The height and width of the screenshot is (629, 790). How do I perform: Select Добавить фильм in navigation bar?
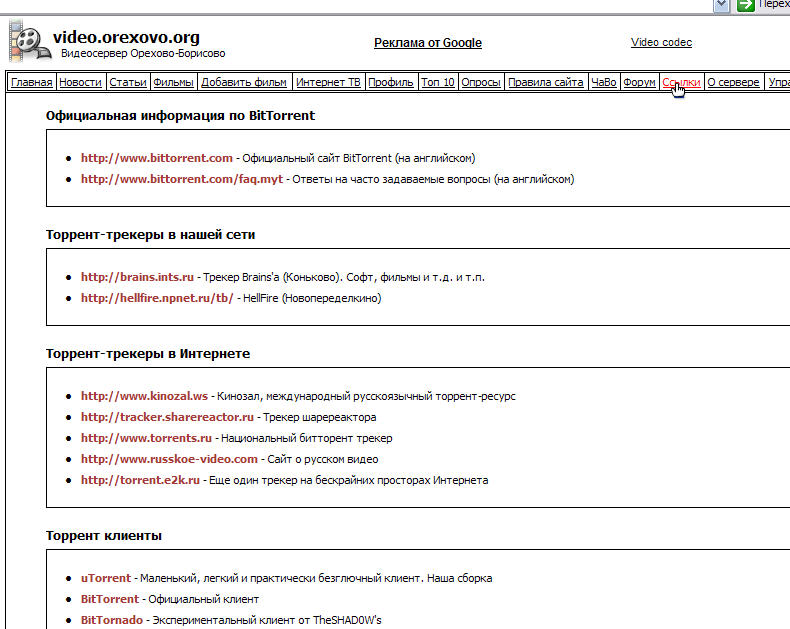244,82
